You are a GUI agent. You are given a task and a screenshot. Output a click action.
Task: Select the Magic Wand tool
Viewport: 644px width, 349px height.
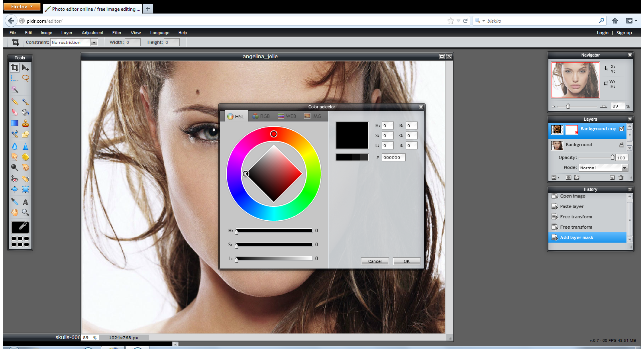coord(15,89)
